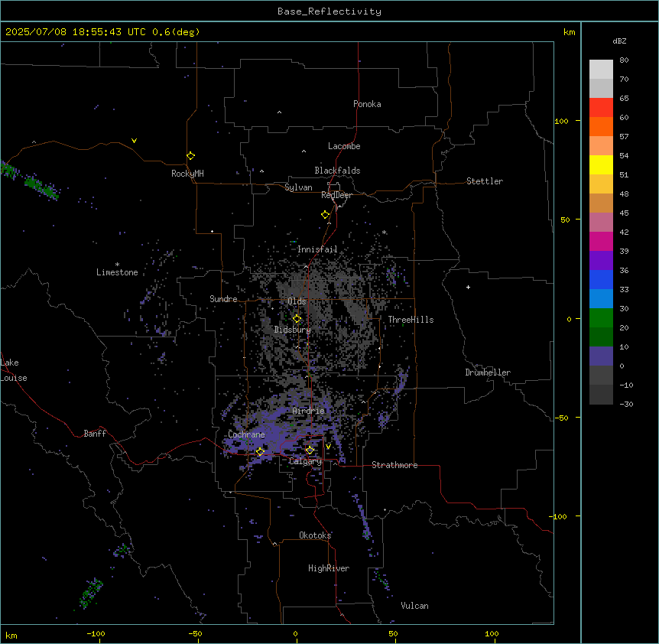Click the yellow station marker near RockyMH
The image size is (659, 644).
pyautogui.click(x=190, y=156)
